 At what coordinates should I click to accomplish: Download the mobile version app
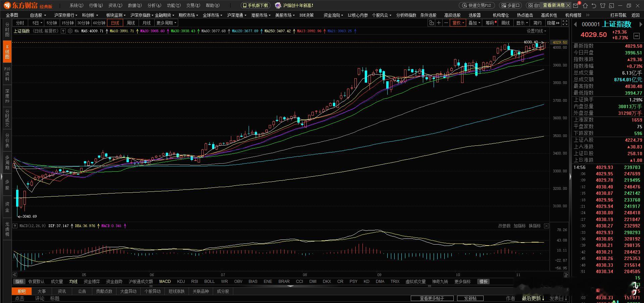[x=256, y=5]
